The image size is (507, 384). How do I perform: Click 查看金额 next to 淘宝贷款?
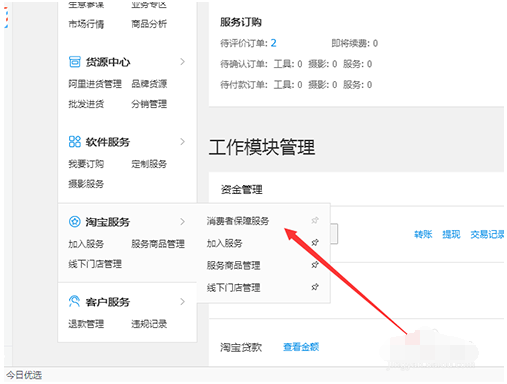pos(301,347)
